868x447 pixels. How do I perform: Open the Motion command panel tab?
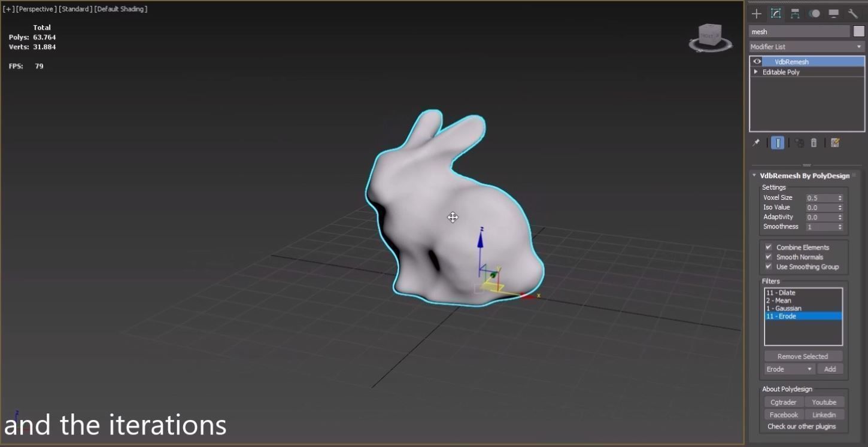(x=814, y=14)
